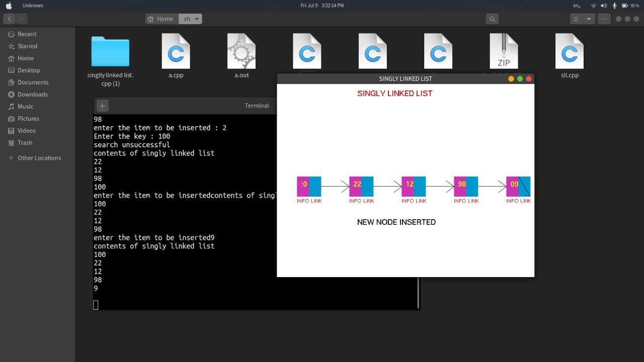Select the singly linked list.cpp (1) folder
The width and height of the screenshot is (644, 362).
coord(110,51)
